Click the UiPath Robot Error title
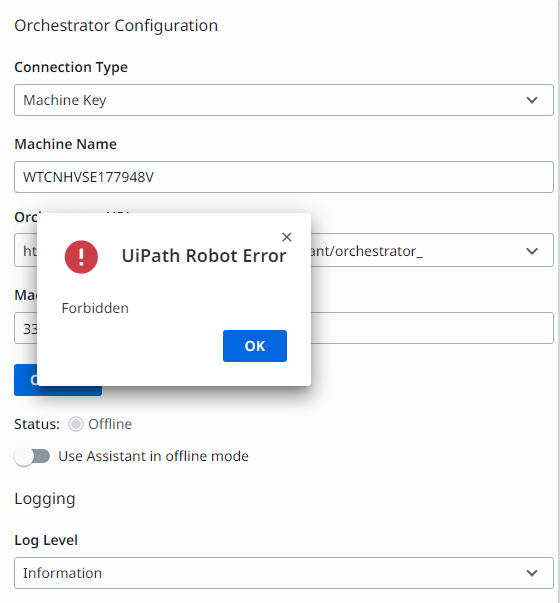560x603 pixels. [204, 256]
